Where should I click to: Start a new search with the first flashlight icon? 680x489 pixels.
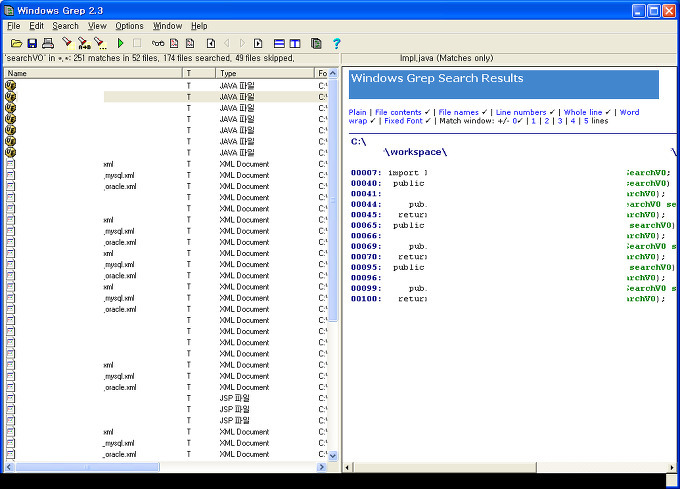tap(67, 43)
